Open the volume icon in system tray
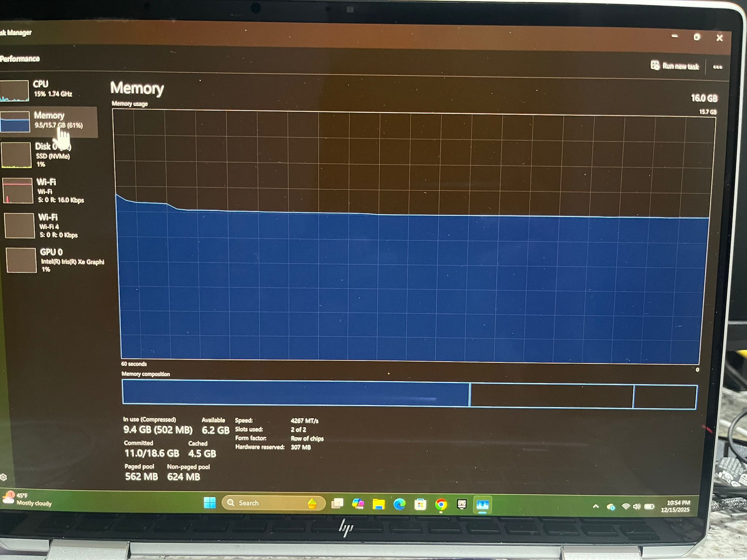 [x=638, y=506]
